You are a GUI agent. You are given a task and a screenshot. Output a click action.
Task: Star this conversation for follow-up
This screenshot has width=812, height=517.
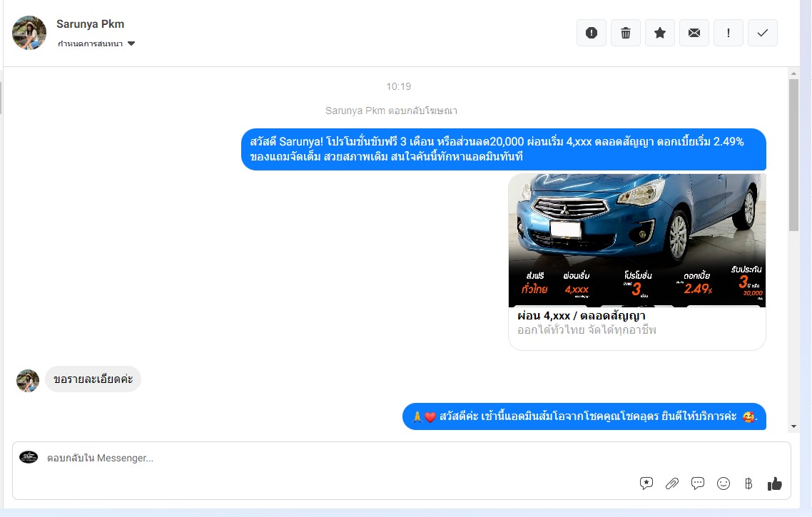click(660, 33)
